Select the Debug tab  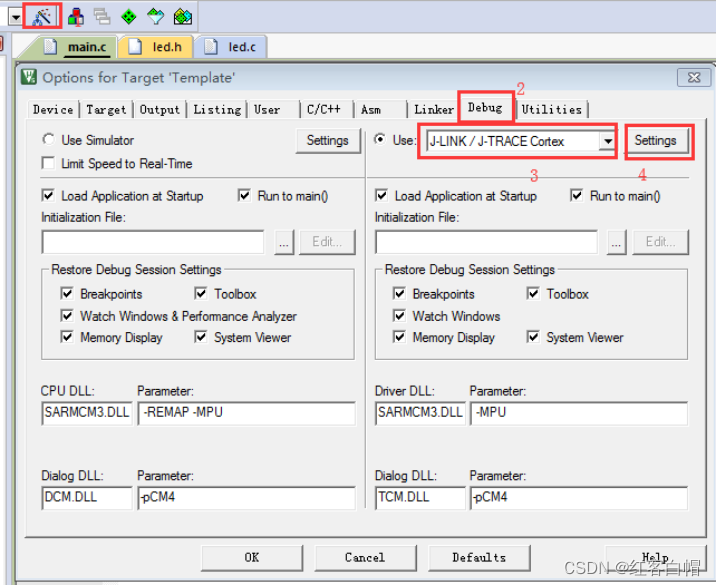point(485,108)
